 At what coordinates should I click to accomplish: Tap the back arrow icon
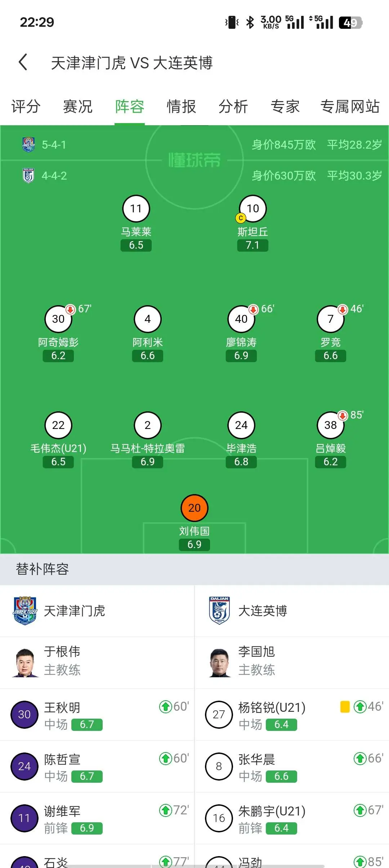(23, 62)
